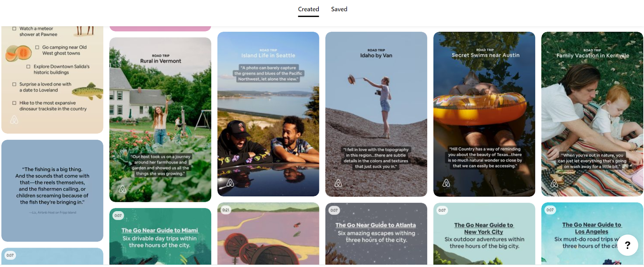Image resolution: width=644 pixels, height=267 pixels.
Task: Click the Airbnb logo on the checklist pin
Action: [x=14, y=120]
